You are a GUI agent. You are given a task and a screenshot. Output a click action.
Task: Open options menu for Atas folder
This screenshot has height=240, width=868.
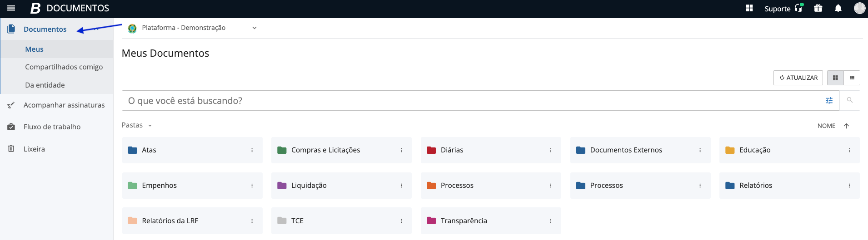252,150
